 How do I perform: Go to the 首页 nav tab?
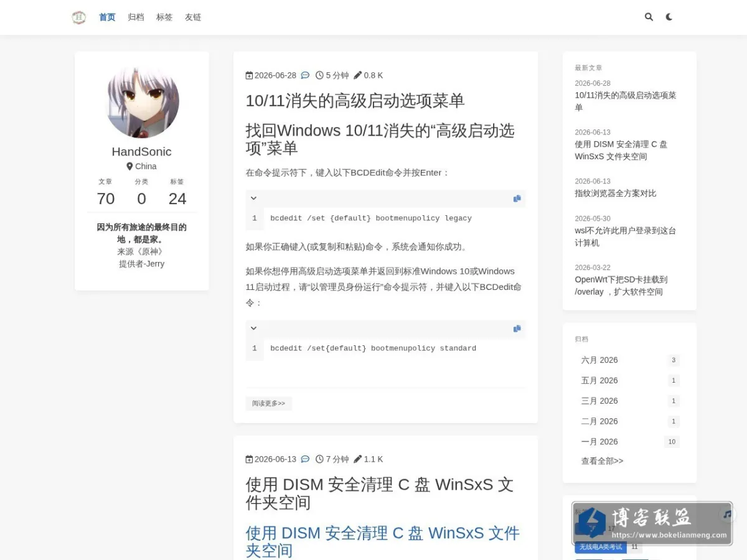107,17
